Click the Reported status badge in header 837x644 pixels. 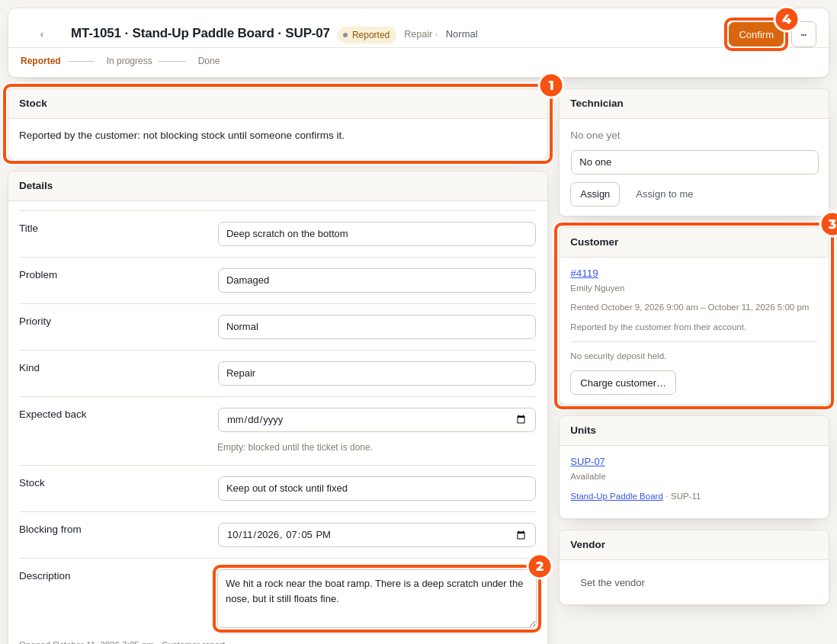point(367,35)
